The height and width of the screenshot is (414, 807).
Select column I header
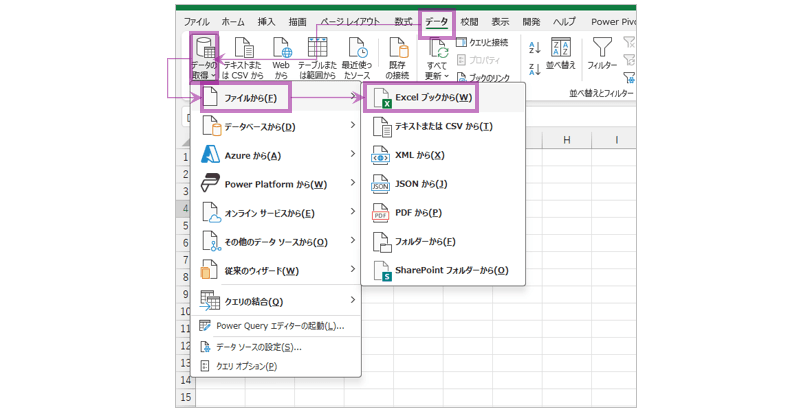[x=616, y=140]
